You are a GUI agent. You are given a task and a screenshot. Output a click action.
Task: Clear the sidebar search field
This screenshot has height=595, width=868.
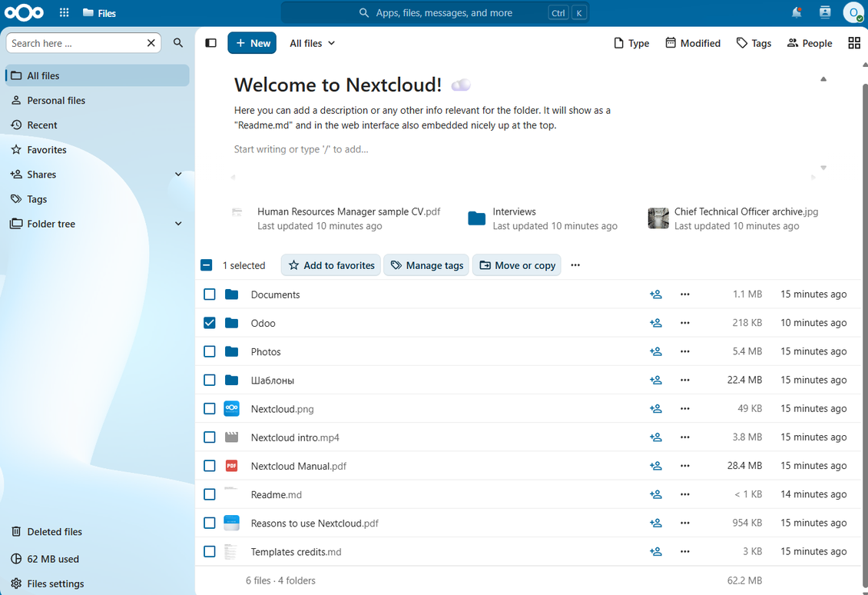pyautogui.click(x=151, y=43)
